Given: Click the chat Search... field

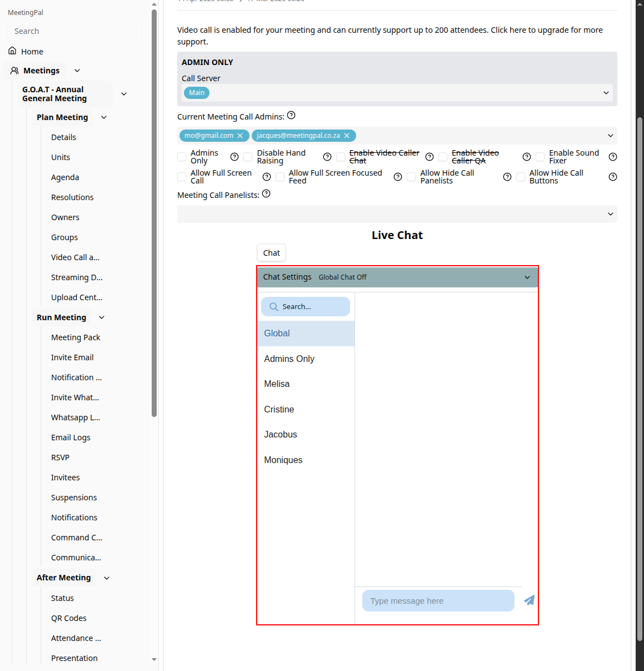Looking at the screenshot, I should click(306, 307).
